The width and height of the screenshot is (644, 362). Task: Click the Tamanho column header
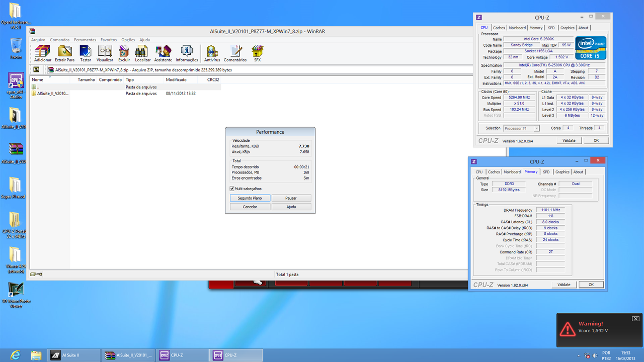[x=86, y=79]
